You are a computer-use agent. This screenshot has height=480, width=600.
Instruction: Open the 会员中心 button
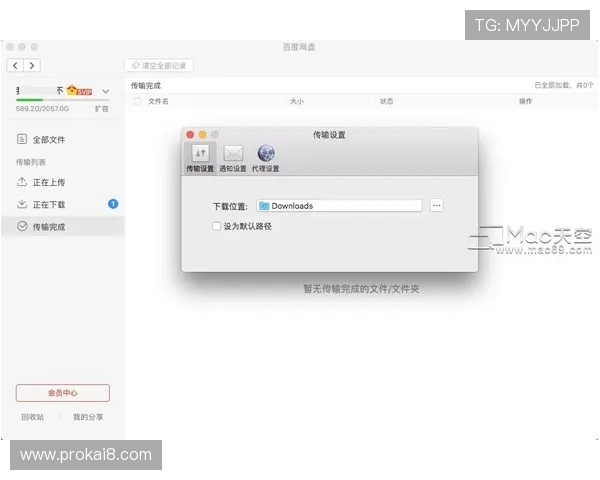coord(63,393)
